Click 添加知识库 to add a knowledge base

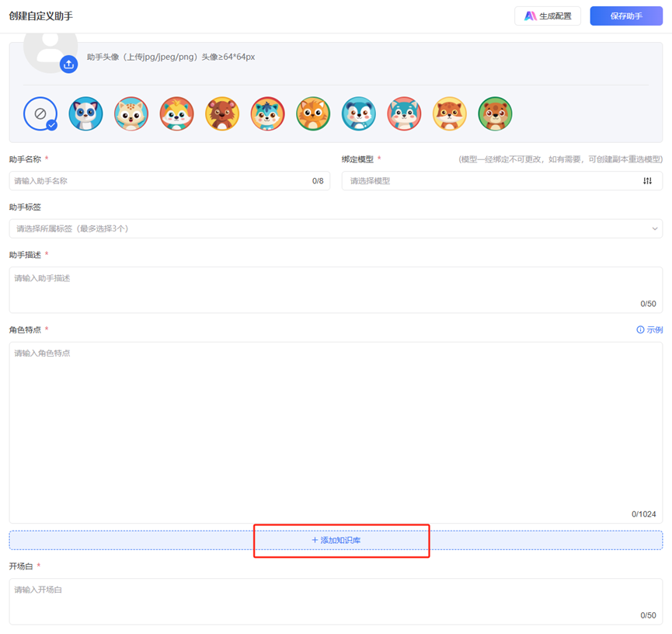click(336, 540)
